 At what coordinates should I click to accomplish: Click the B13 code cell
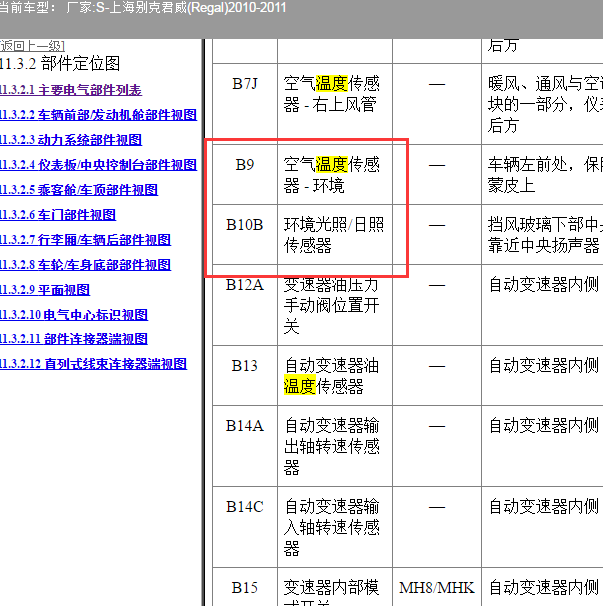click(245, 376)
